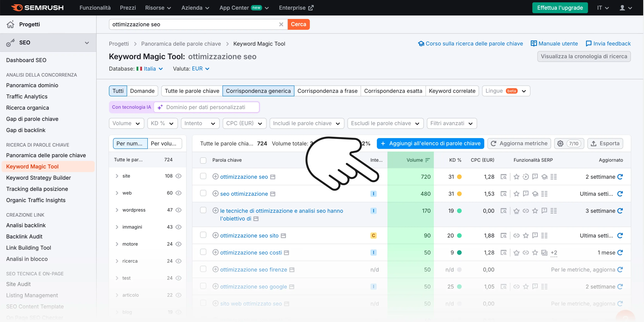
Task: Open SERP view icon for 'ottimizzazione seo'
Action: [504, 177]
